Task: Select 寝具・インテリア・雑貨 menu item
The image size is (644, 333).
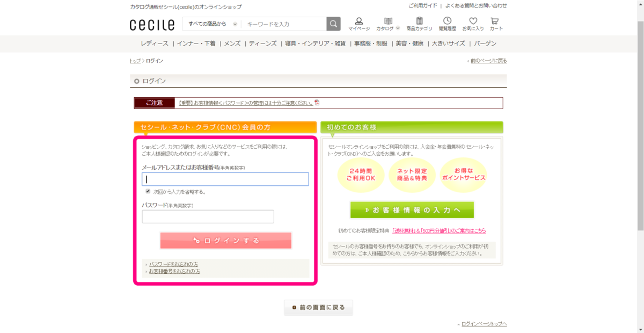Action: tap(315, 44)
